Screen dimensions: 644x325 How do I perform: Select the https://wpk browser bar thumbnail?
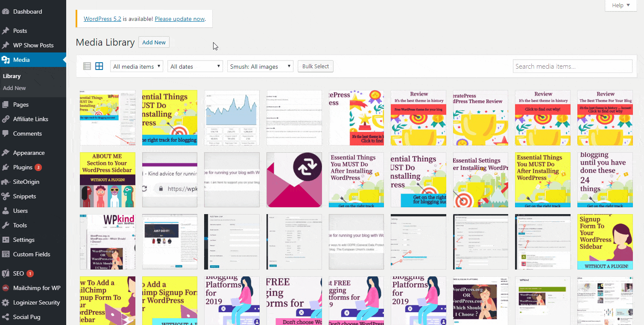pos(170,180)
